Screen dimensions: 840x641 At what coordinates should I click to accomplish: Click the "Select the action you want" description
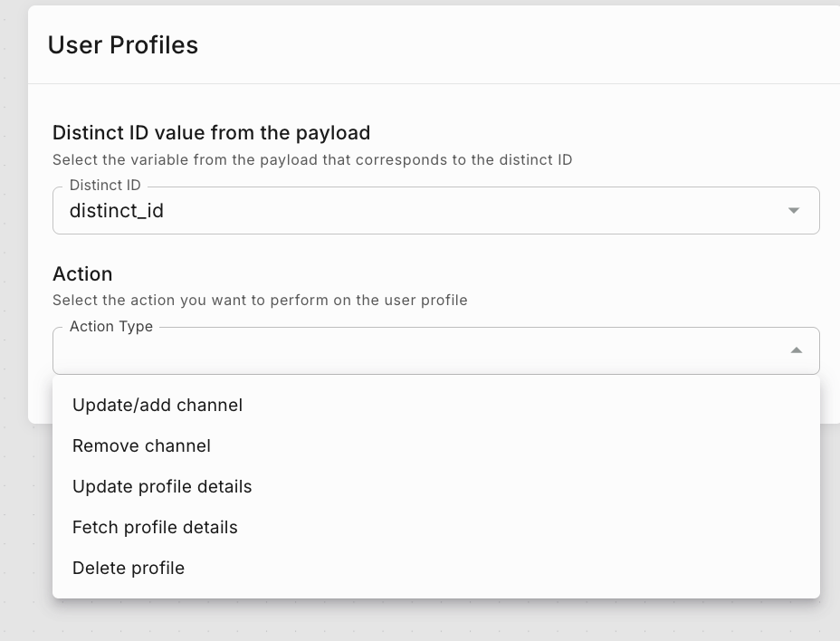click(260, 300)
